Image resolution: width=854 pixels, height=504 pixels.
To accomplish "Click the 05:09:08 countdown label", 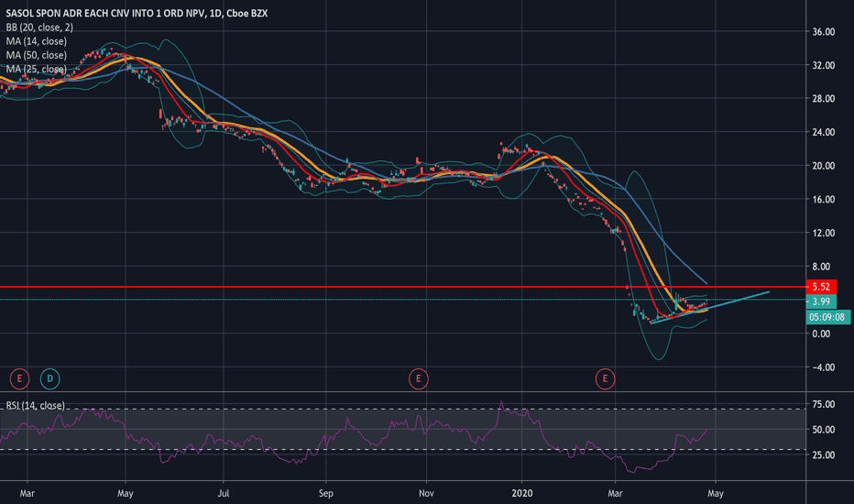I will click(x=827, y=317).
